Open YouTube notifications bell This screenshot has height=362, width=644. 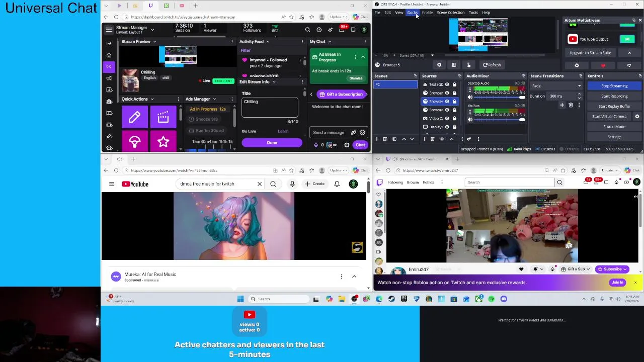coord(337,184)
